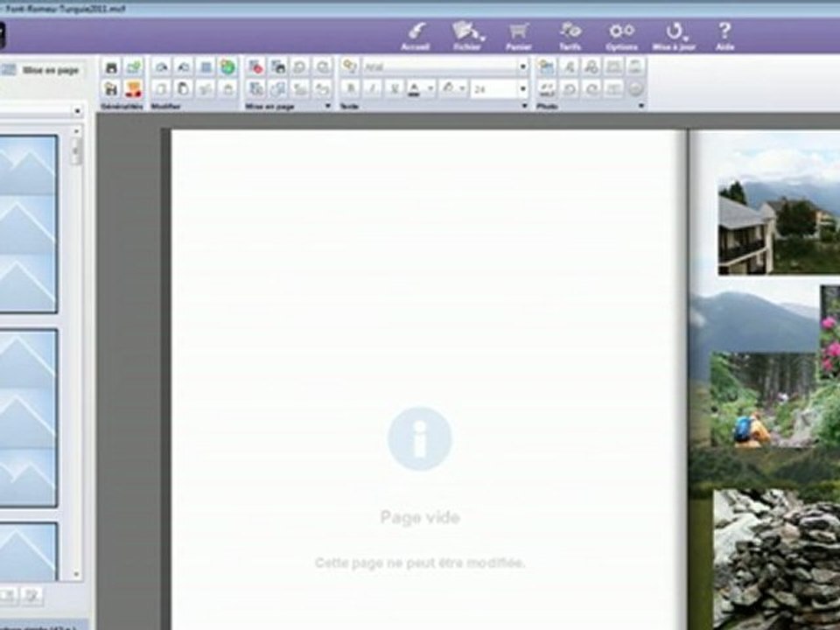Open the Fichier menu
This screenshot has width=840, height=630.
pos(467,36)
